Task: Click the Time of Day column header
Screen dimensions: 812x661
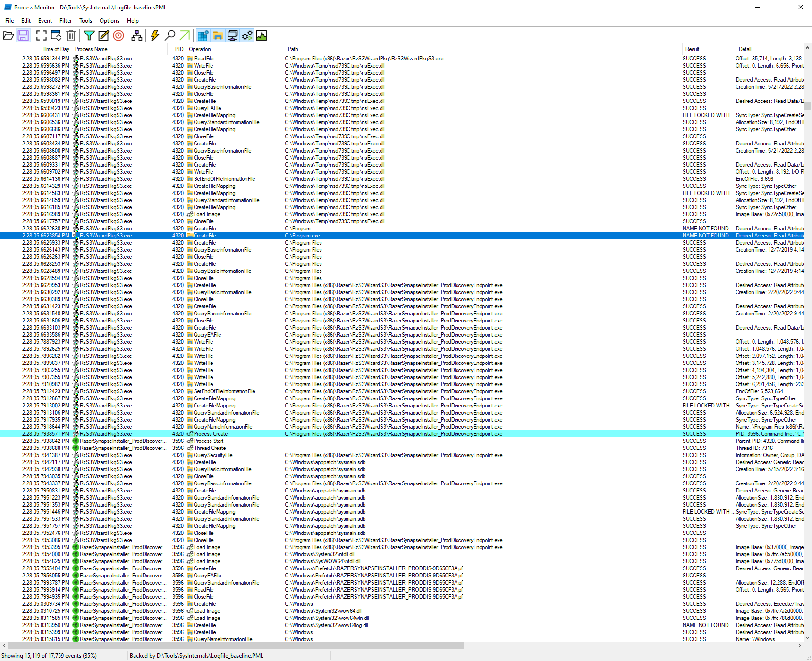Action: click(36, 49)
